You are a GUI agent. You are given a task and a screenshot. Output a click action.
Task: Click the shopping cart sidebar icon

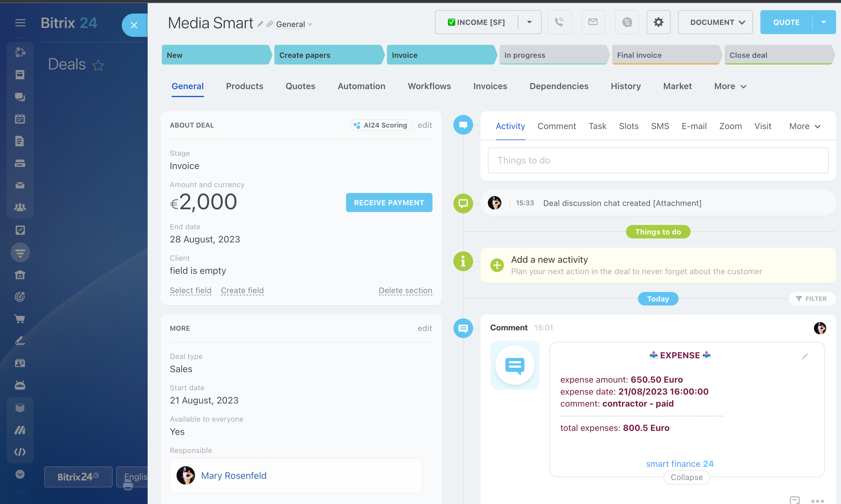coord(20,319)
